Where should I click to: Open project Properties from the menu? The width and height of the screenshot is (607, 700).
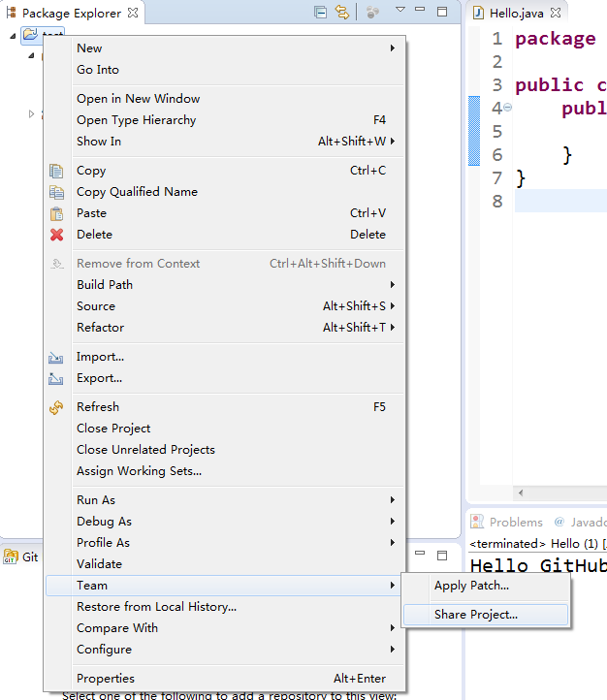pos(106,679)
